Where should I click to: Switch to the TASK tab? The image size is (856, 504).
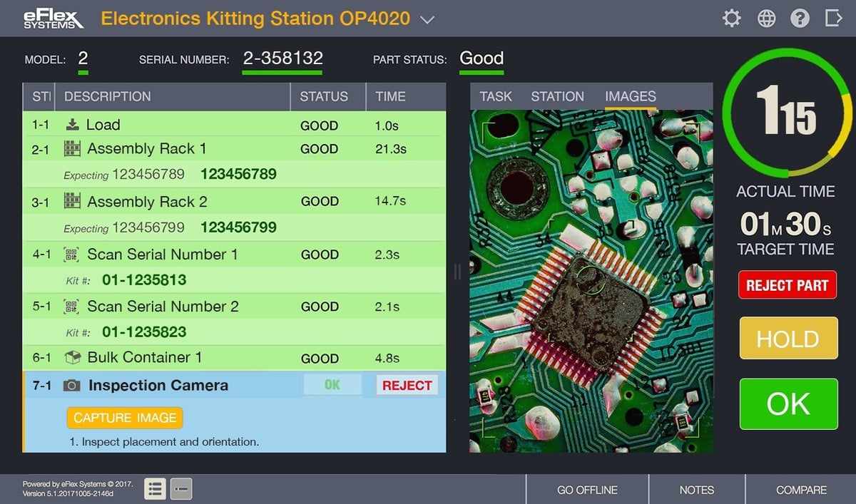coord(496,96)
